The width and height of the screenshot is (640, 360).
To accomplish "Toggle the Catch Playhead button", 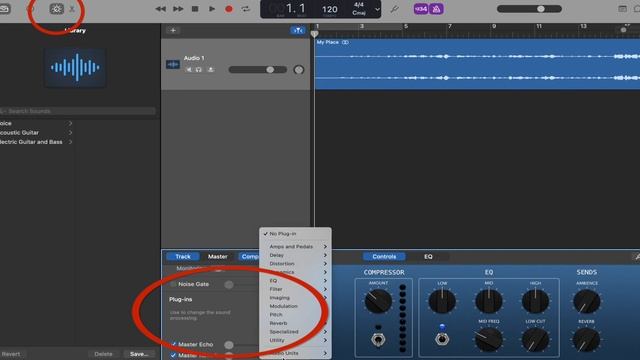I will point(298,30).
